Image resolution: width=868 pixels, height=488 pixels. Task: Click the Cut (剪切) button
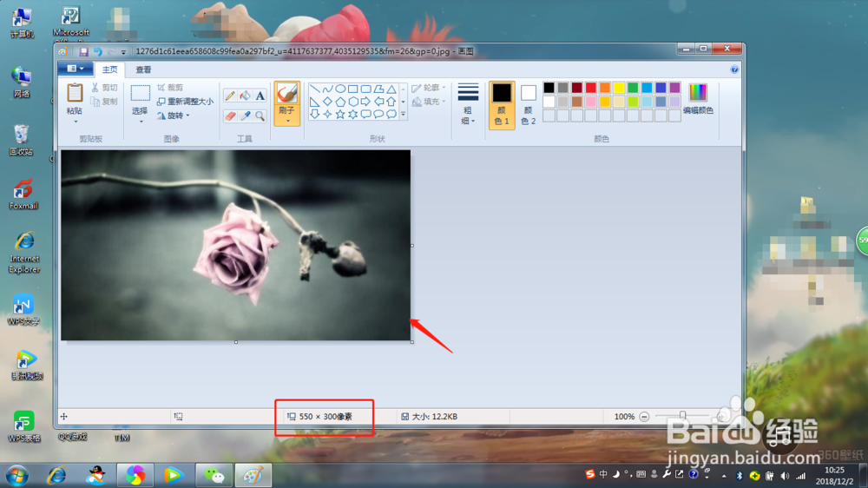coord(105,88)
